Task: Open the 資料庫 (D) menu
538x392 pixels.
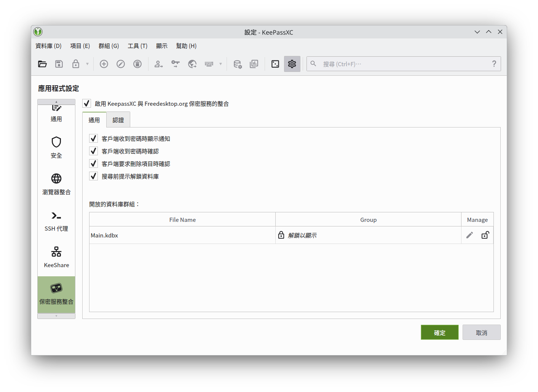Action: 48,46
